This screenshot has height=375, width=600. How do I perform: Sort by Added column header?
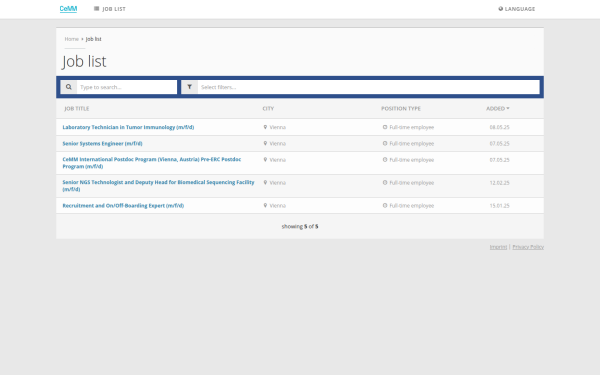click(x=497, y=109)
